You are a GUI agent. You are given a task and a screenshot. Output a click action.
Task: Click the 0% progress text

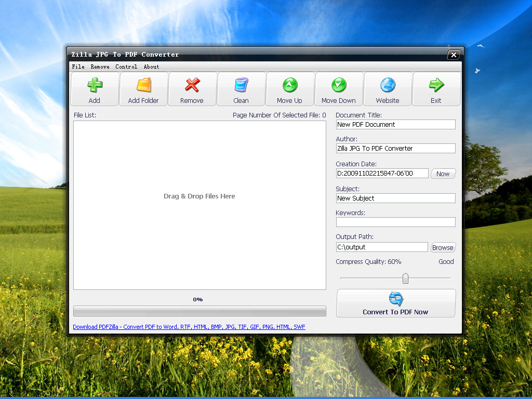[198, 299]
